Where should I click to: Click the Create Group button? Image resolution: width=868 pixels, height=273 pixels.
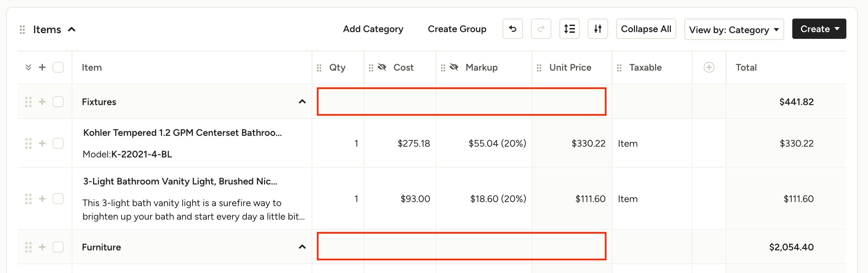pyautogui.click(x=457, y=29)
